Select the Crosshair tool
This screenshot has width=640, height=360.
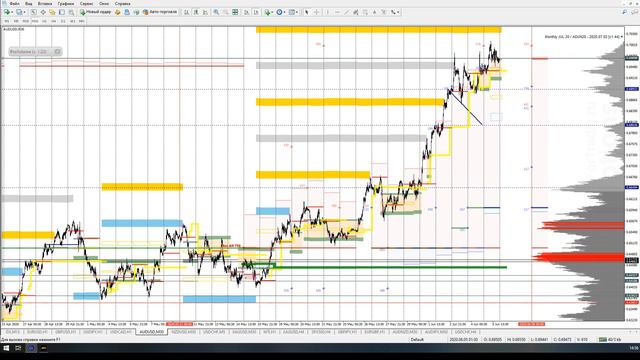tap(316, 12)
